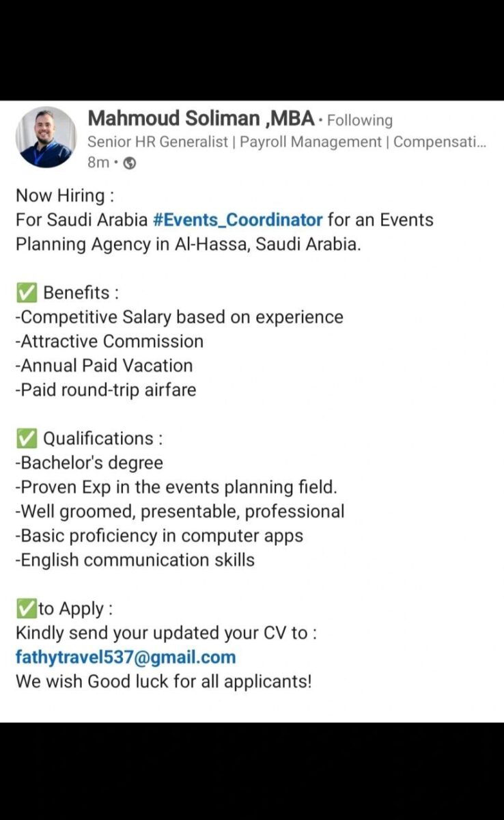This screenshot has height=820, width=504.
Task: Select the English communication skills line
Action: [135, 560]
